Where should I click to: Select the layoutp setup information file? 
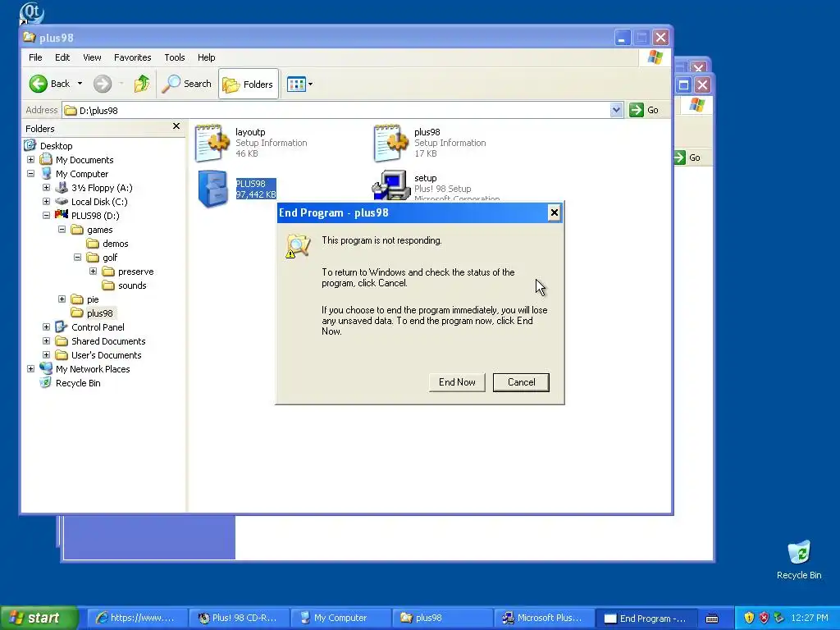coord(212,143)
